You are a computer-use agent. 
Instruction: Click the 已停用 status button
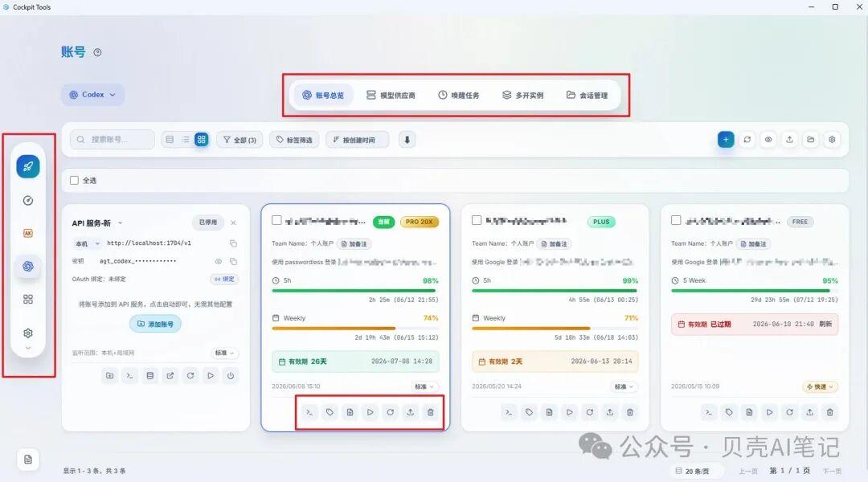tap(208, 223)
